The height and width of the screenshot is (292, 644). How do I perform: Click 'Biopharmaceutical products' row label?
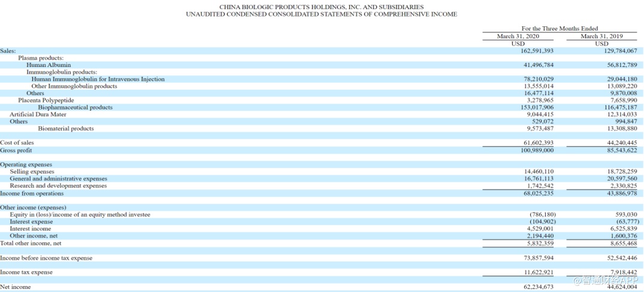tap(75, 108)
